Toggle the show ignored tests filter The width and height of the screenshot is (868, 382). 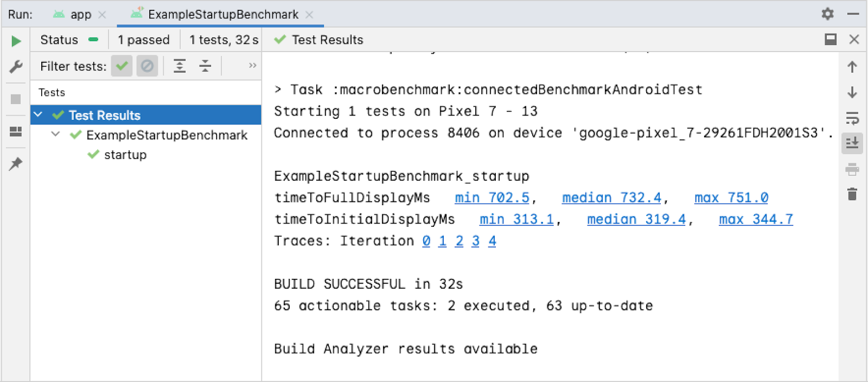pyautogui.click(x=147, y=66)
